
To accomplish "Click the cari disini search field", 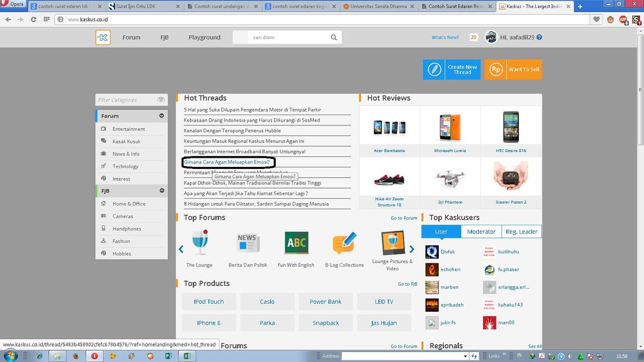I will click(x=287, y=37).
